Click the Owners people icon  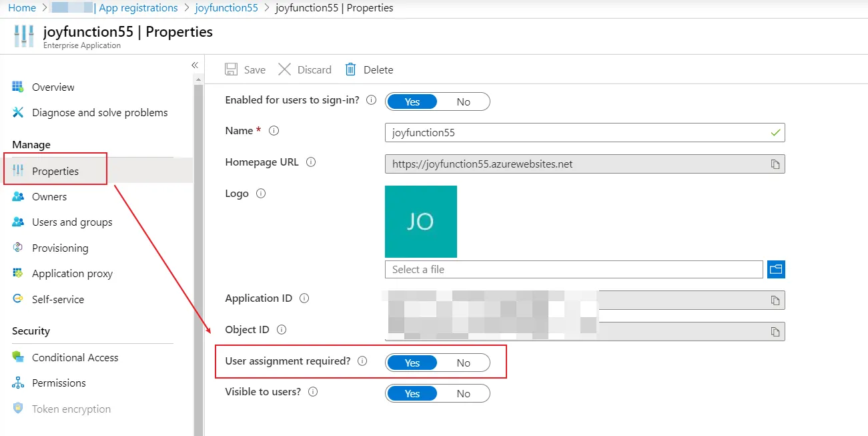(x=18, y=196)
